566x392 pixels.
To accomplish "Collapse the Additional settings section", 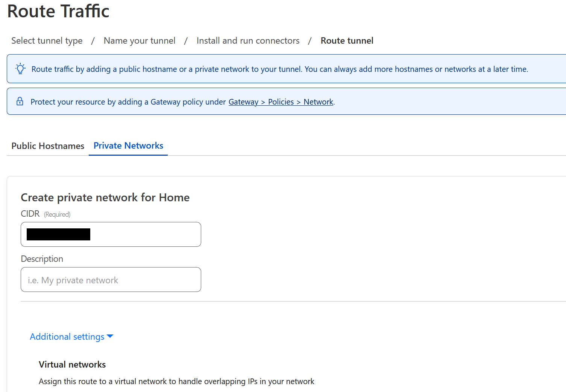I will (x=71, y=336).
